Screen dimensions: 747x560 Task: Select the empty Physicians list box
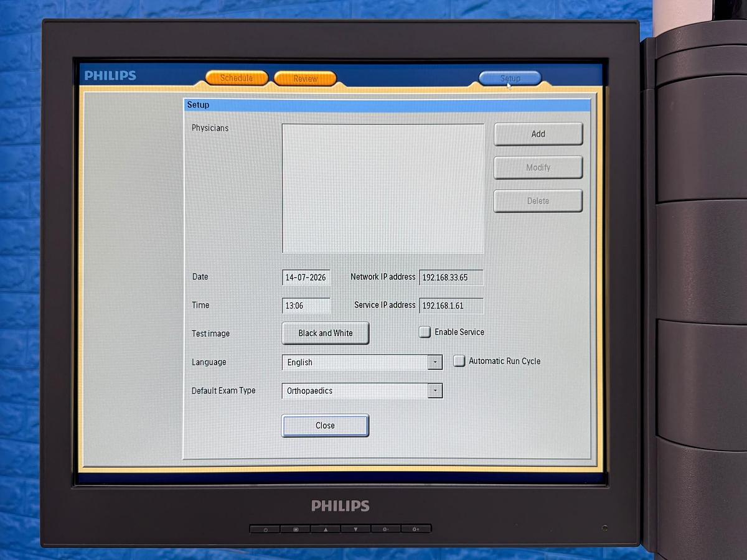click(383, 189)
